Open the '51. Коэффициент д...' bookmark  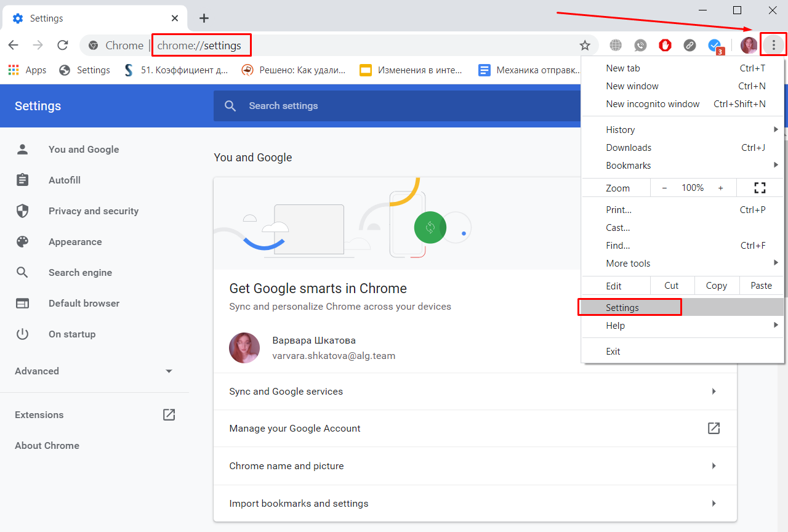point(175,70)
